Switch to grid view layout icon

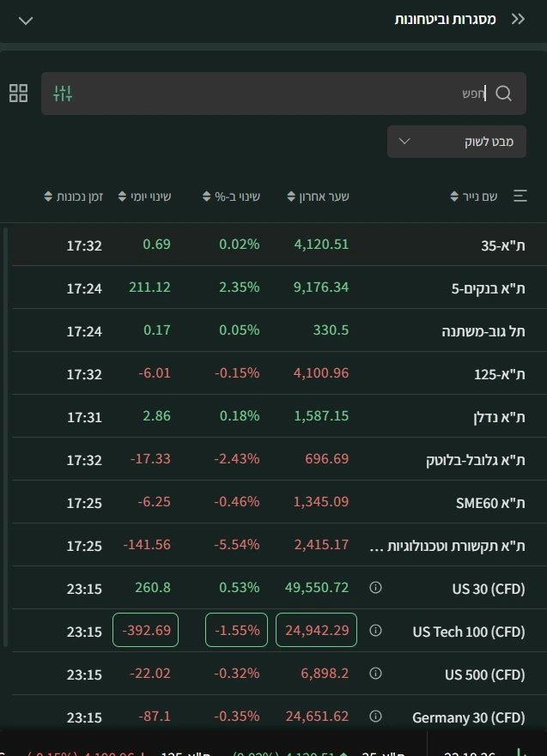click(x=18, y=94)
